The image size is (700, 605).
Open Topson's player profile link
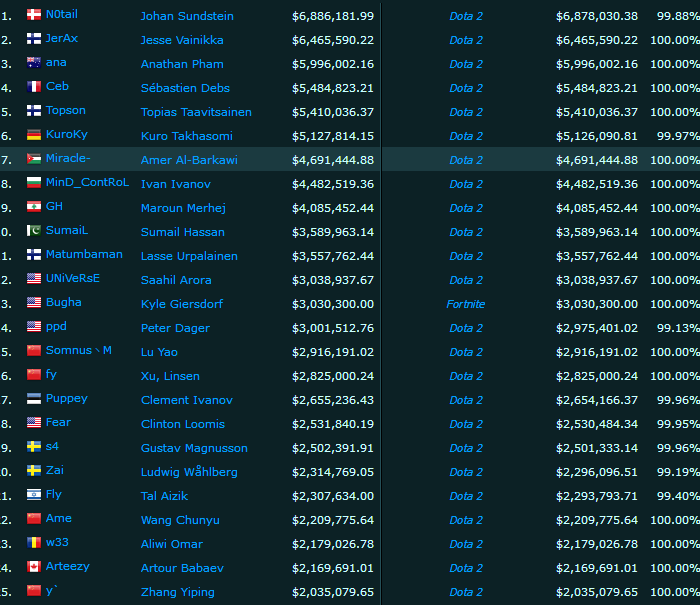(66, 111)
